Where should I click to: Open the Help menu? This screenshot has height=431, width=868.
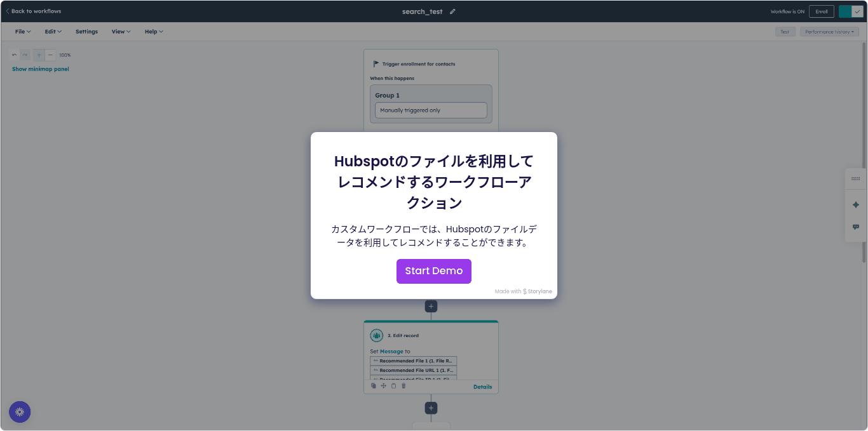pos(154,32)
